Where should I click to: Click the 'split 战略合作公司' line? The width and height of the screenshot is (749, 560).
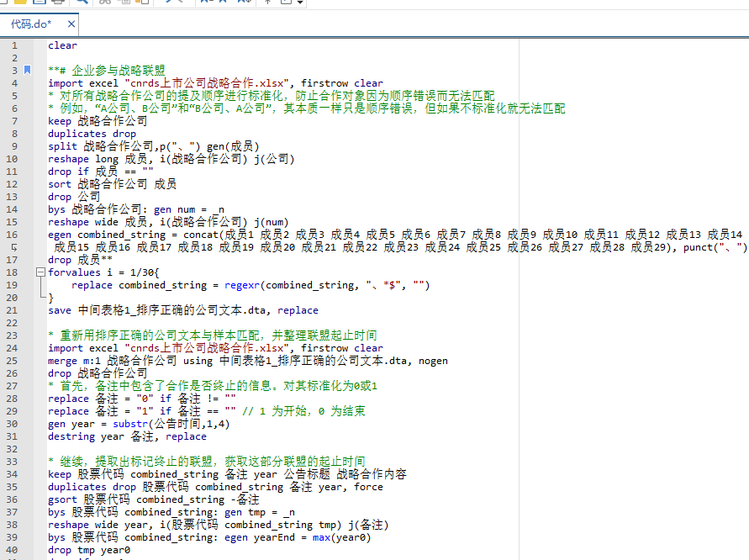[153, 146]
